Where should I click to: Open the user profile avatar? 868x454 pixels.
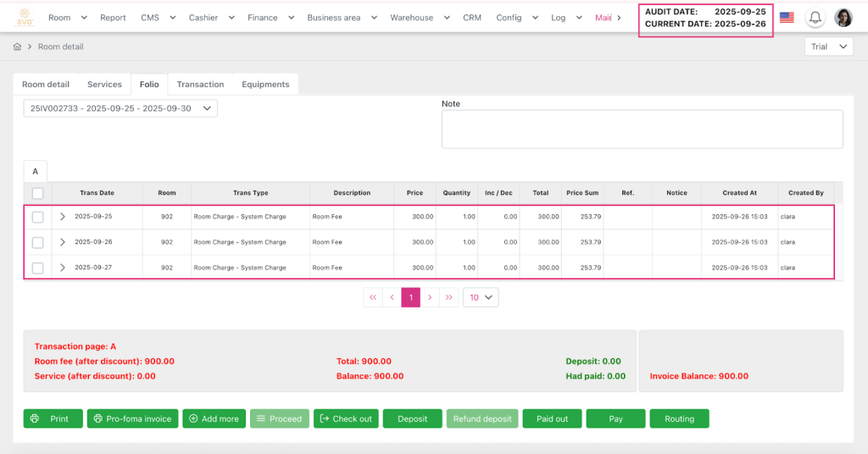(843, 18)
